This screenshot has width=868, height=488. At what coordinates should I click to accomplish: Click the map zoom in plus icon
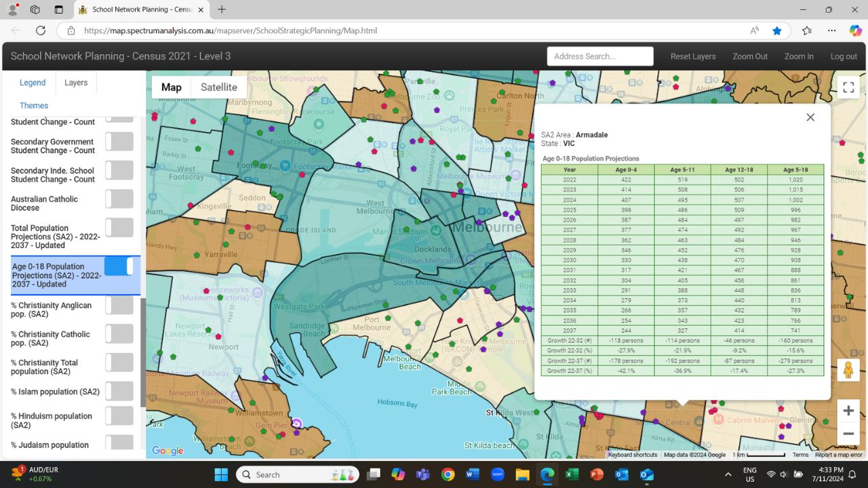(848, 410)
